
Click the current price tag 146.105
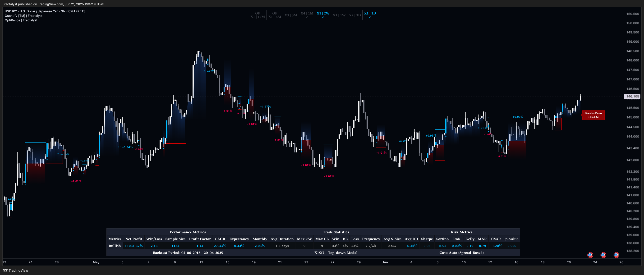click(x=633, y=96)
